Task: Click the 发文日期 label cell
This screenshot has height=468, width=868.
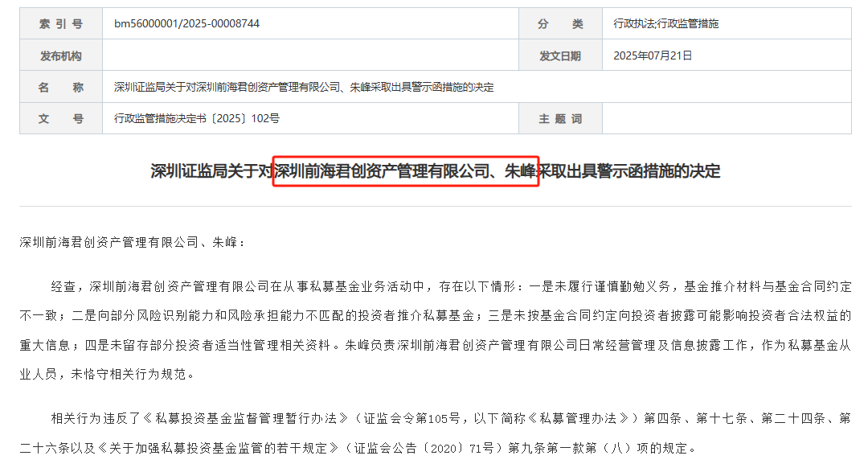Action: pyautogui.click(x=560, y=55)
